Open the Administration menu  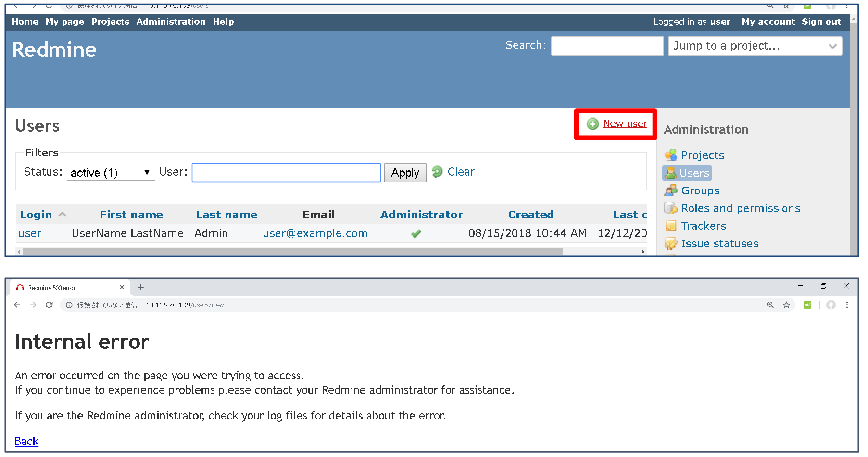171,21
